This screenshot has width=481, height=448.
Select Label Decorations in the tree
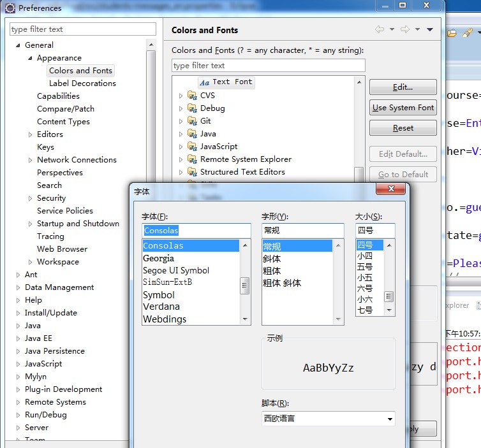coord(82,83)
